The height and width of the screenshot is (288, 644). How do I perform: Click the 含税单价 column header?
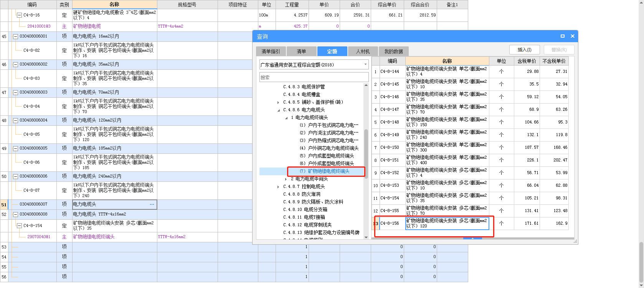[x=527, y=61]
